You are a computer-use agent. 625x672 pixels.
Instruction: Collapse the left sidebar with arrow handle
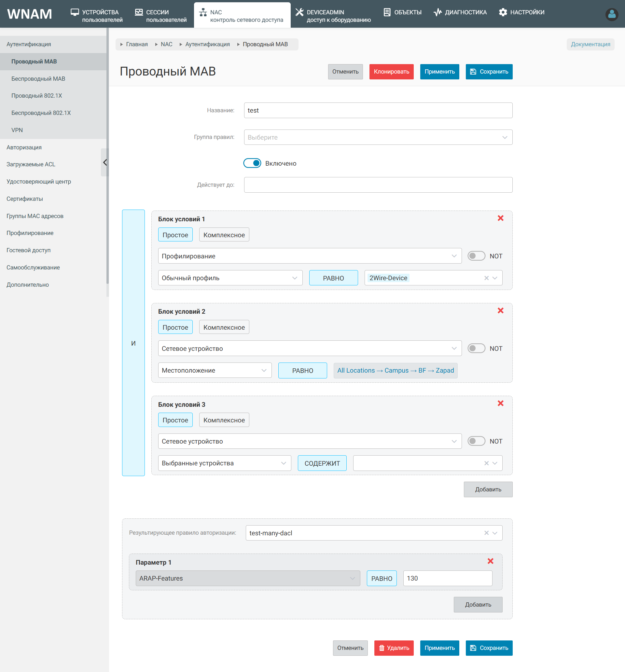pyautogui.click(x=105, y=162)
